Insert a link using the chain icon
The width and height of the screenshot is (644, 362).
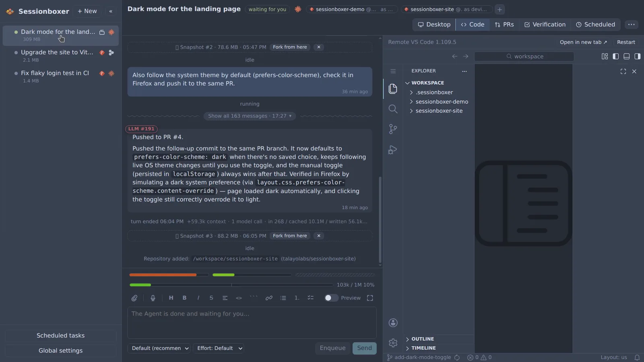[269, 298]
